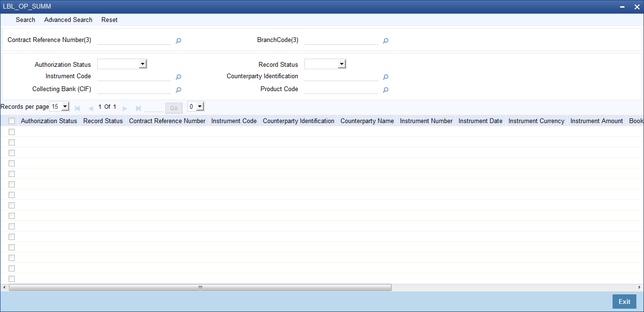This screenshot has height=312, width=644.
Task: Open lookup for BranchCode field
Action: coord(386,41)
